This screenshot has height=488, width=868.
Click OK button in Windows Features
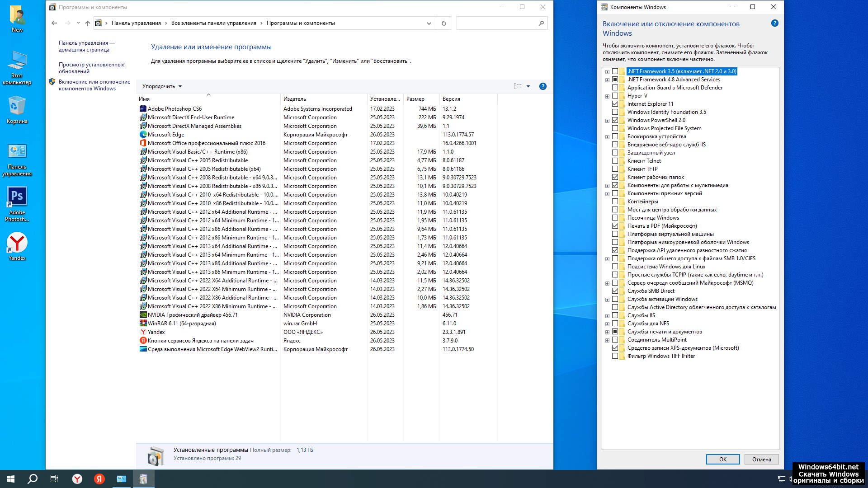(x=722, y=459)
